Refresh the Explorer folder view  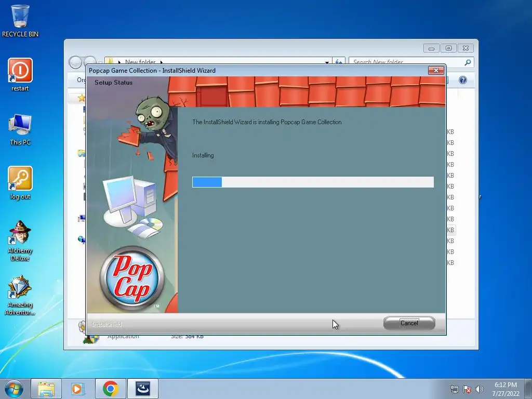339,62
